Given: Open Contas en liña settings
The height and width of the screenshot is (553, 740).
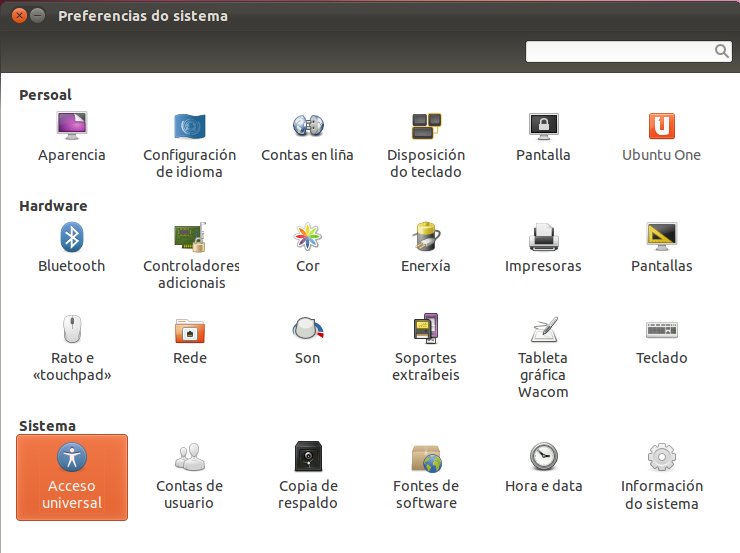Looking at the screenshot, I should tap(307, 137).
